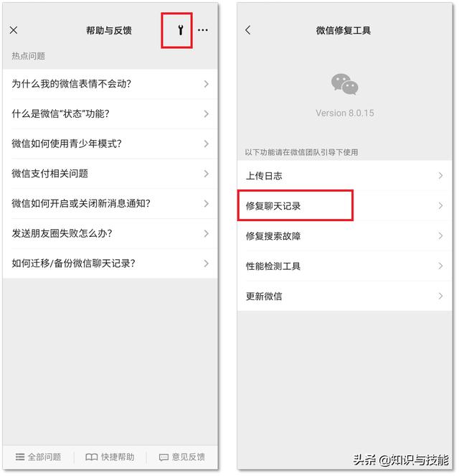The image size is (459, 476).
Task: Open the three-dots more options menu
Action: [203, 30]
